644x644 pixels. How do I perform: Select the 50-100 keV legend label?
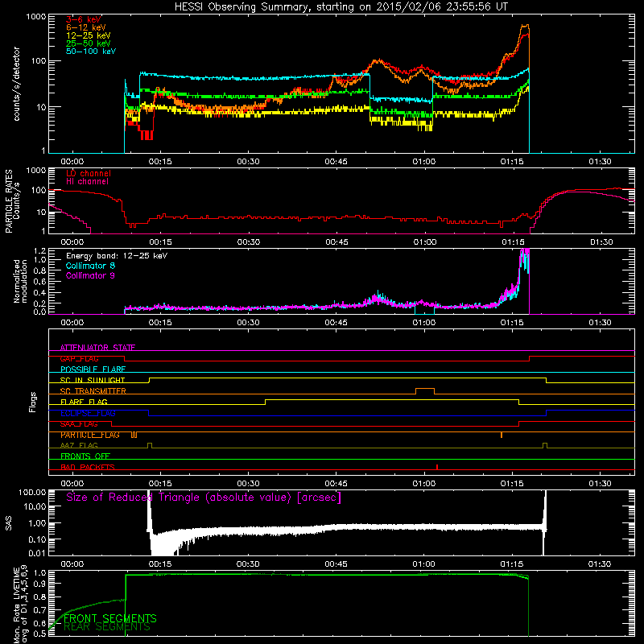coord(91,52)
